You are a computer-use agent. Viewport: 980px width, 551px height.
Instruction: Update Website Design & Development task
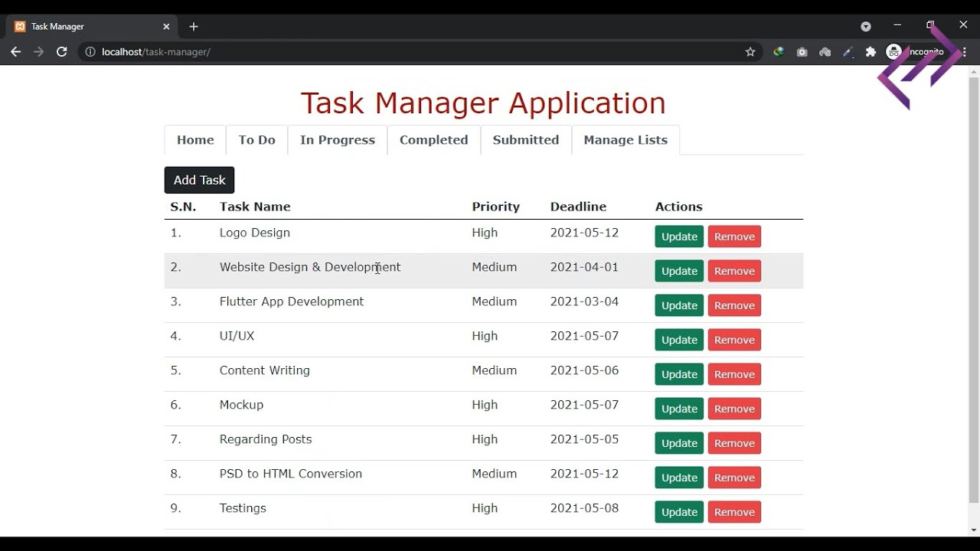point(679,271)
